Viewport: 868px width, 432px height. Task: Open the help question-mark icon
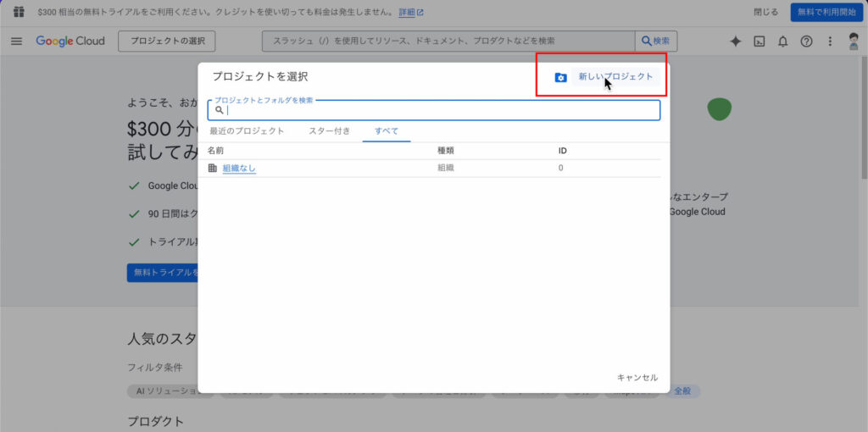click(807, 42)
